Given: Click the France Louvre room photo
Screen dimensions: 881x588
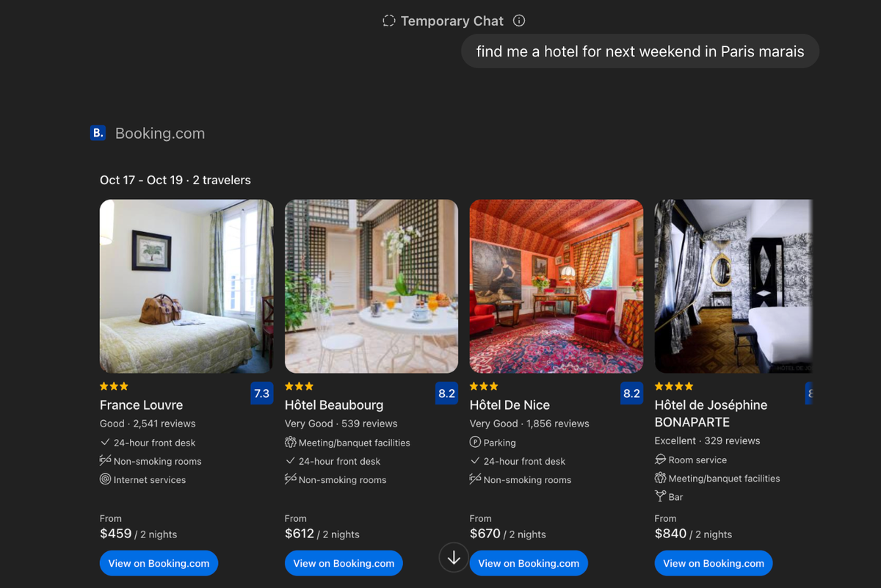Looking at the screenshot, I should [x=186, y=286].
